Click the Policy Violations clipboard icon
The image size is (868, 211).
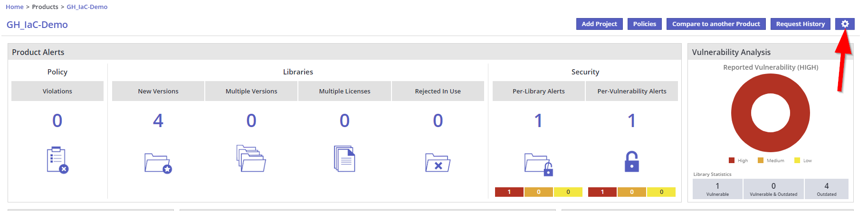(x=57, y=160)
